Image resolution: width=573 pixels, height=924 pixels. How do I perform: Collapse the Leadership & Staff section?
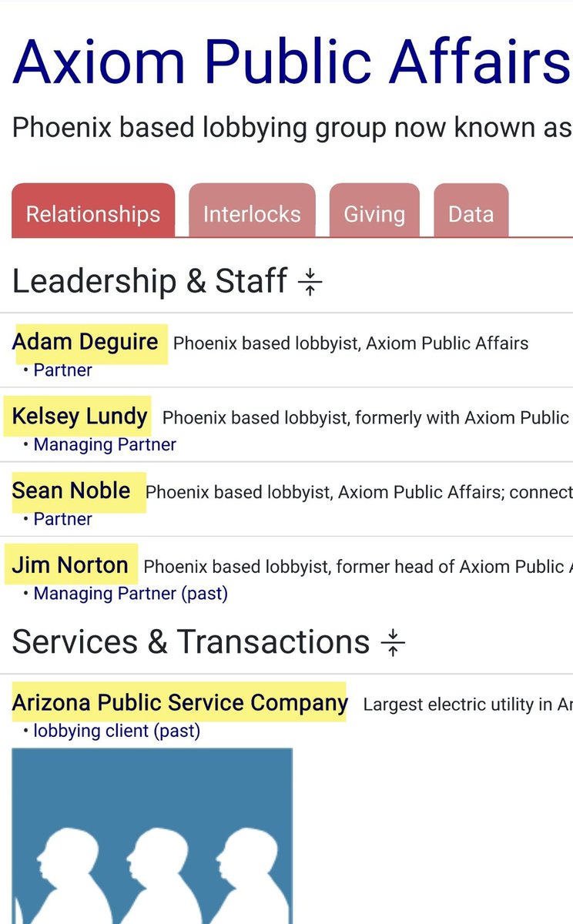(x=310, y=282)
